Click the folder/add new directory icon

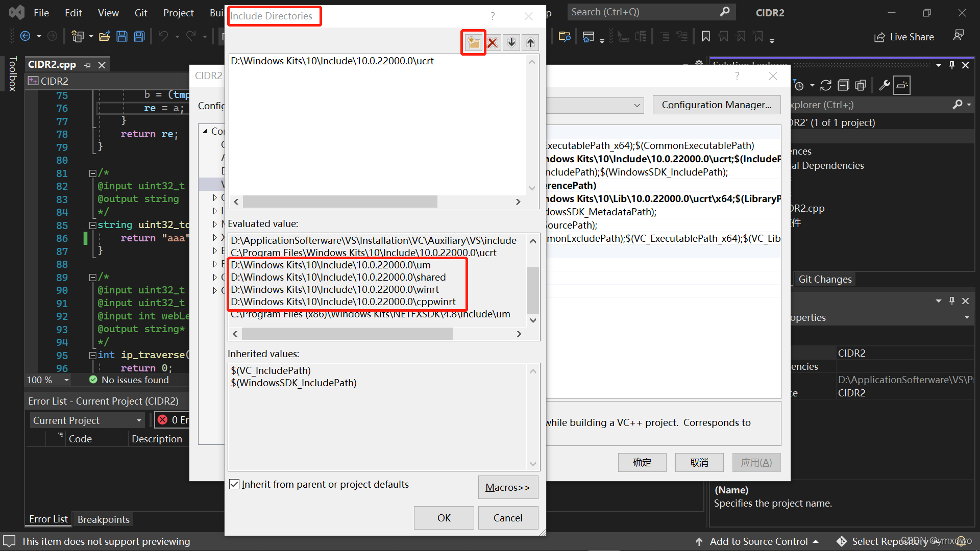474,42
